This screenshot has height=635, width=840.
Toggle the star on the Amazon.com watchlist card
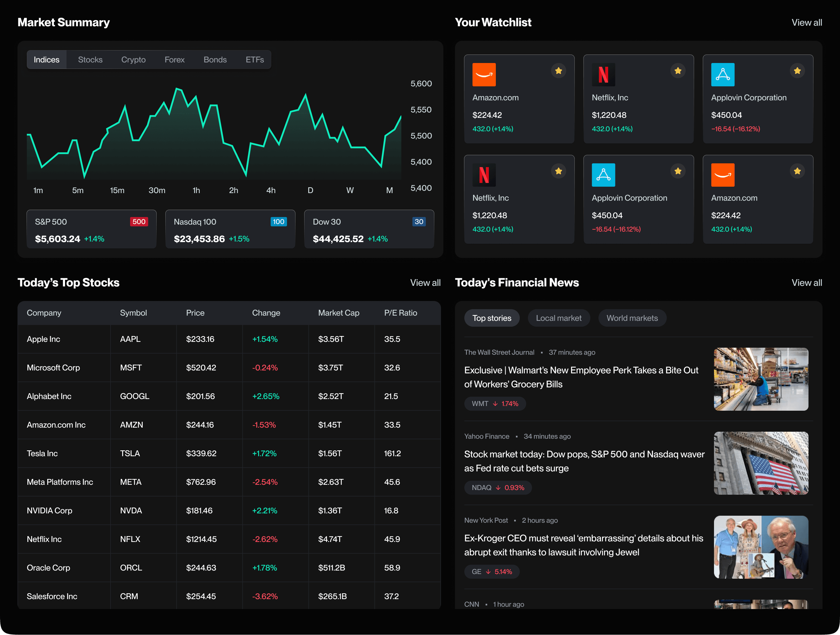tap(559, 70)
